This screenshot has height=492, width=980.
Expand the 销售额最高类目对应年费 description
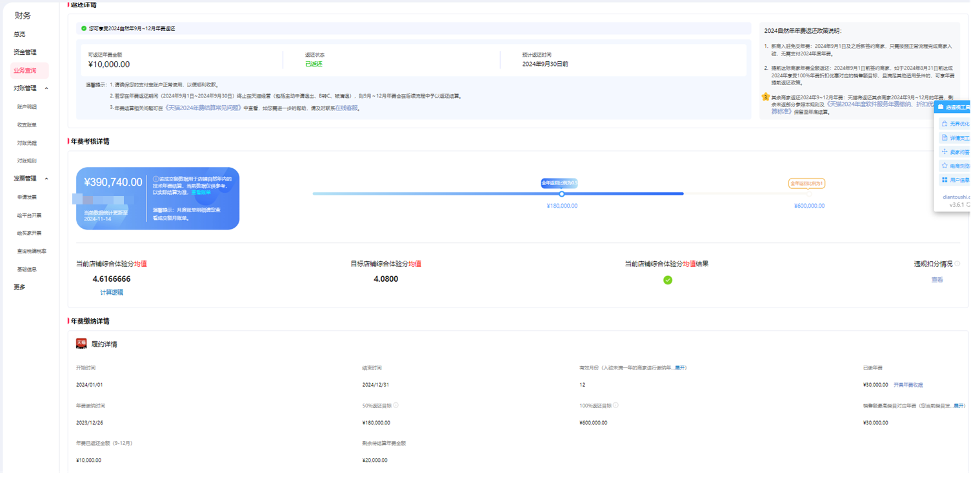[x=959, y=406]
